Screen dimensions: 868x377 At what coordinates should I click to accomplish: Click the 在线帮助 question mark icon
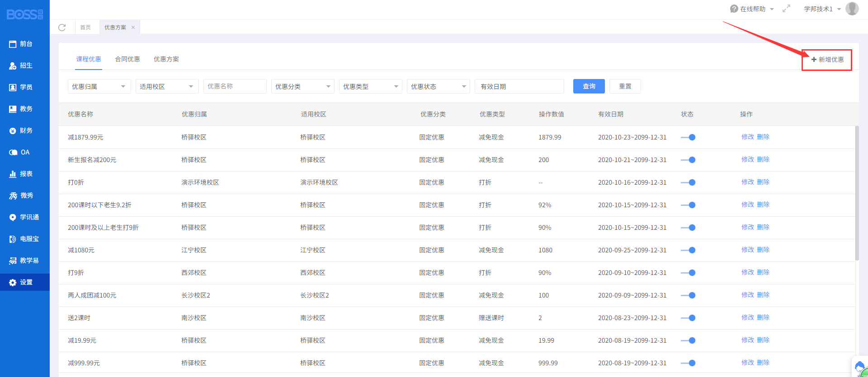pos(734,9)
